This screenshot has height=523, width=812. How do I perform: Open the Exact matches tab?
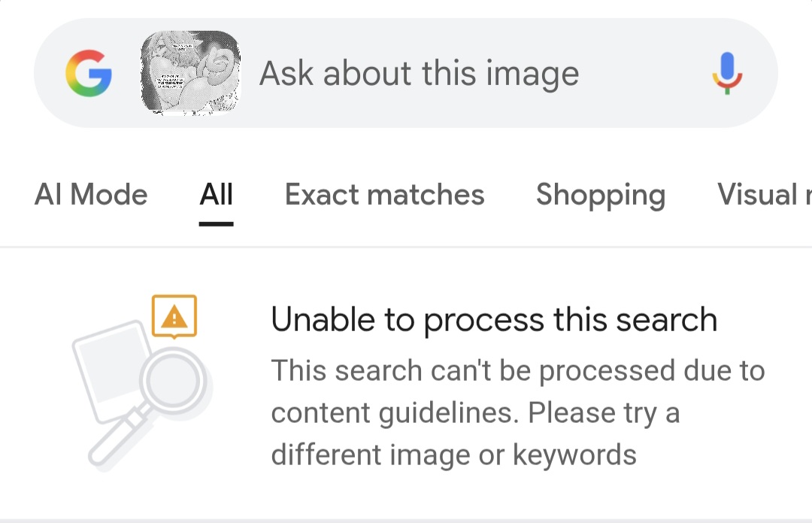click(x=384, y=195)
